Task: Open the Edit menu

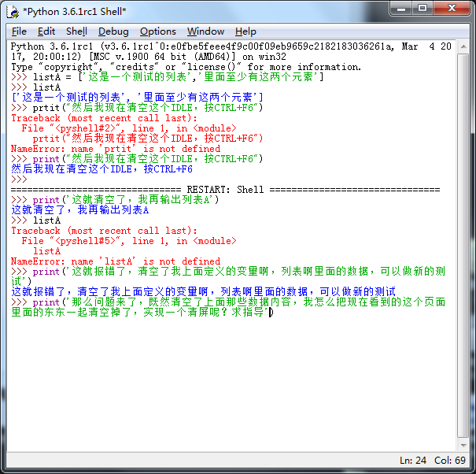Action: pos(46,31)
